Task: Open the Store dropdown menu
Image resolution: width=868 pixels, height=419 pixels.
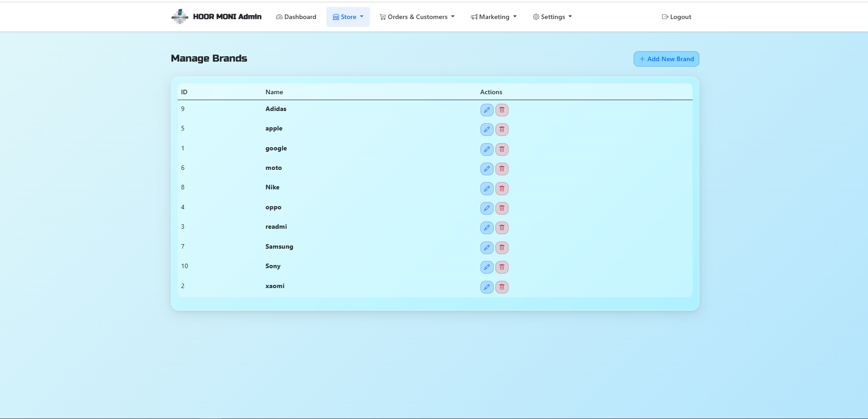Action: point(348,17)
